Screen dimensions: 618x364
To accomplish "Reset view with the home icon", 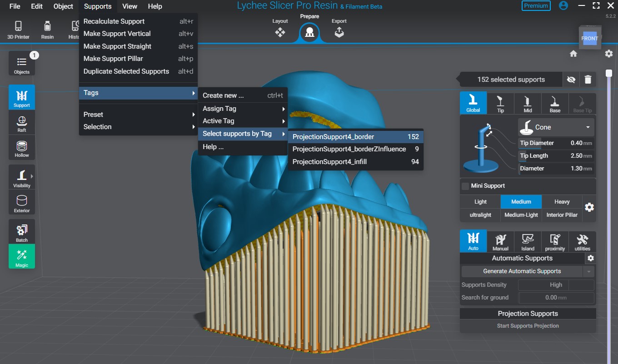I will 573,54.
